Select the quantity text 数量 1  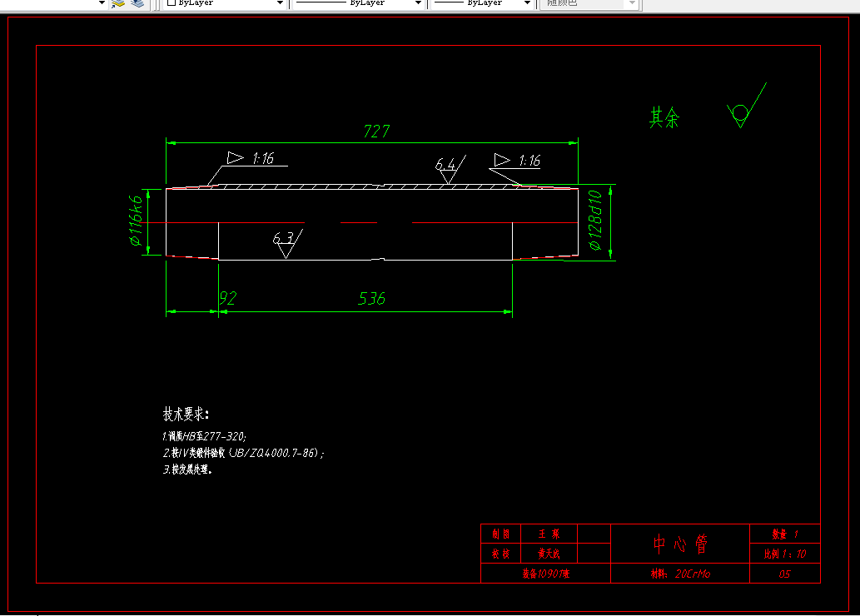[785, 534]
